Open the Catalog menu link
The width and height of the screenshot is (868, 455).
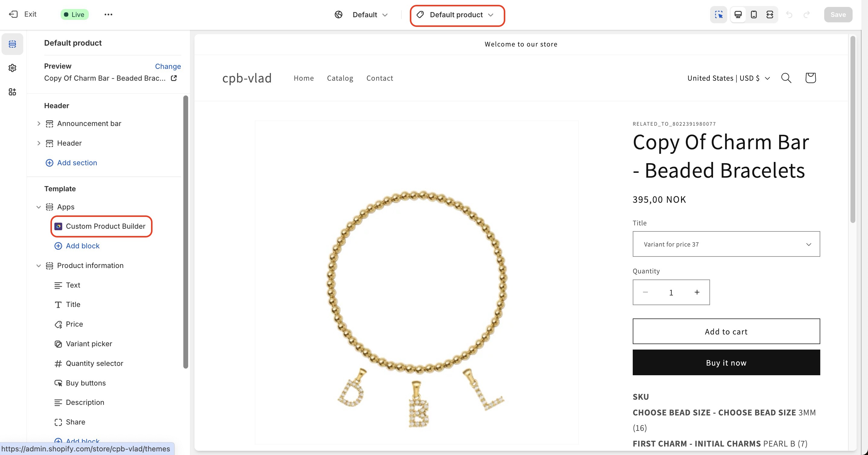pos(340,78)
